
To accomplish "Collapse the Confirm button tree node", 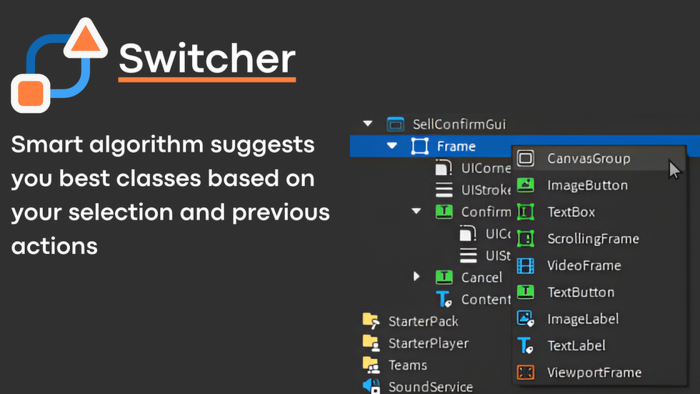I will point(416,211).
